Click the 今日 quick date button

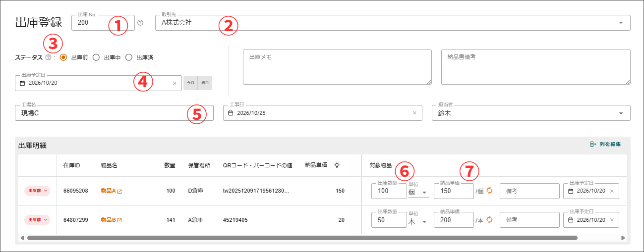click(190, 83)
